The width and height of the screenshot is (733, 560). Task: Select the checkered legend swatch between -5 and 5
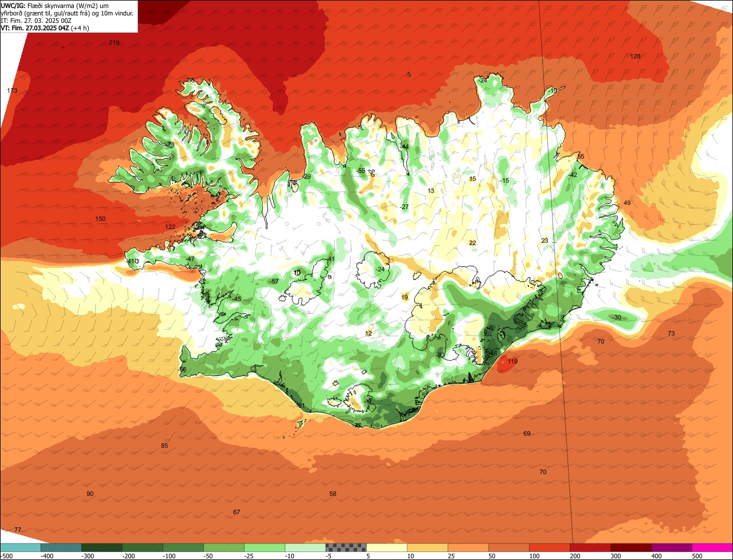(345, 547)
